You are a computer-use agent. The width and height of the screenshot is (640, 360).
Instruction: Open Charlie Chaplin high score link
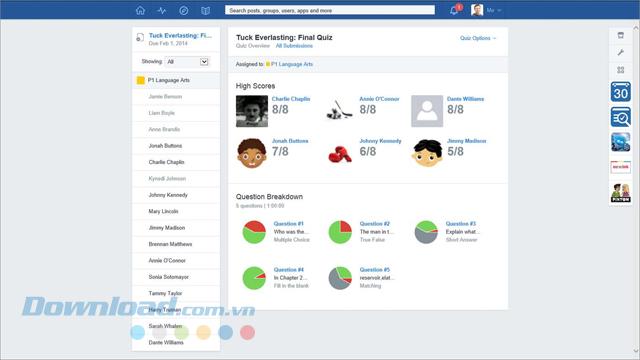click(x=291, y=99)
